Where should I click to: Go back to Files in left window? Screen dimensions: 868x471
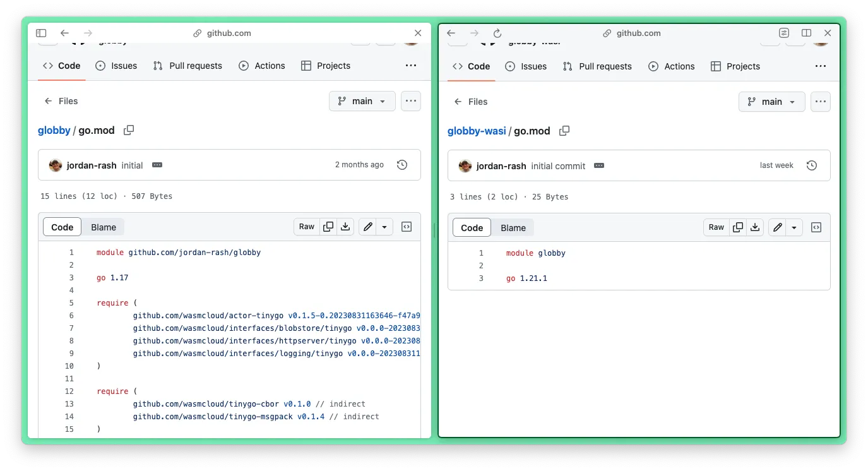[x=61, y=101]
